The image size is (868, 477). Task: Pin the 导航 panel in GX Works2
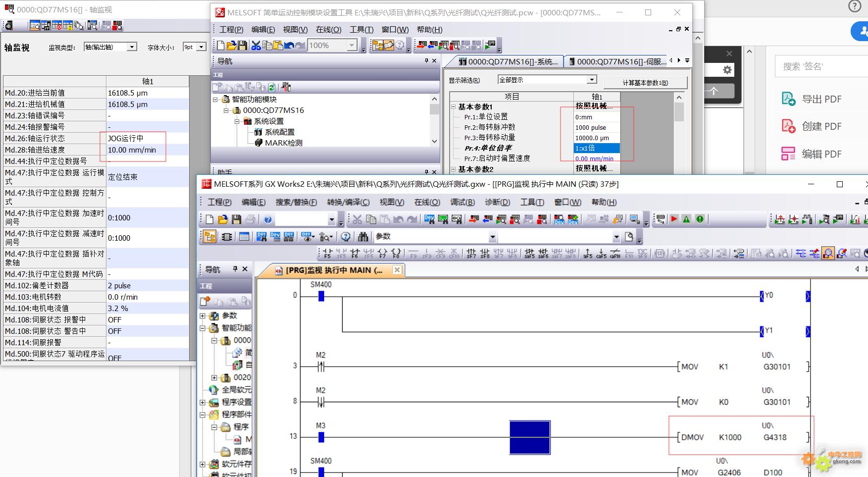coord(235,269)
